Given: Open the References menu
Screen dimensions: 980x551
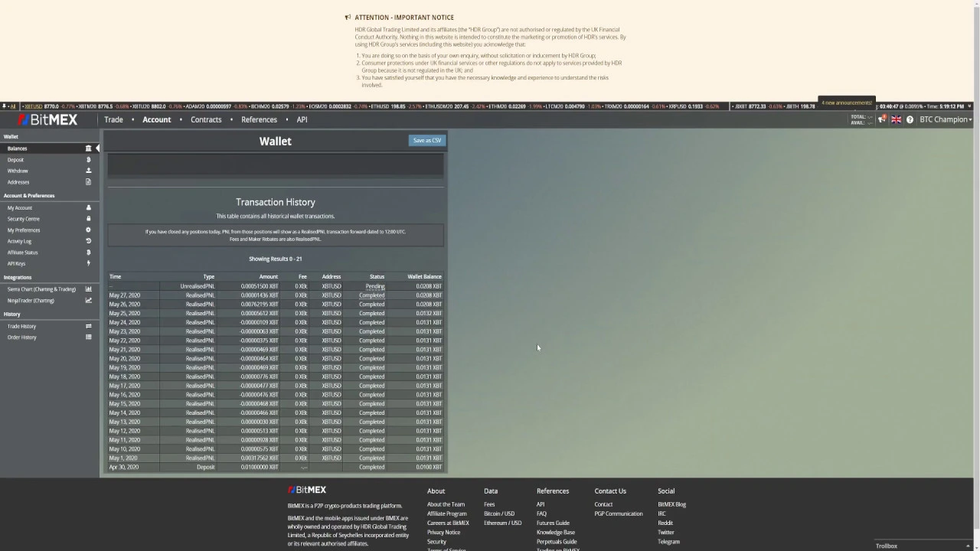Looking at the screenshot, I should tap(259, 119).
